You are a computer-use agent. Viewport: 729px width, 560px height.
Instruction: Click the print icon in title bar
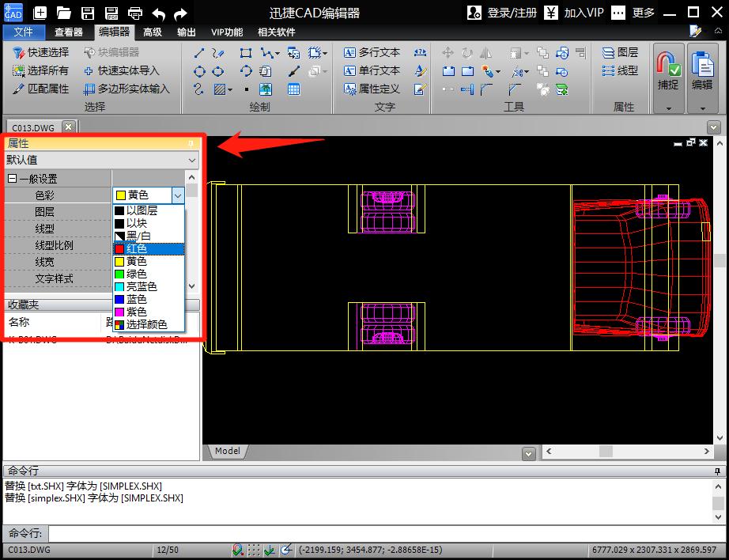(135, 13)
